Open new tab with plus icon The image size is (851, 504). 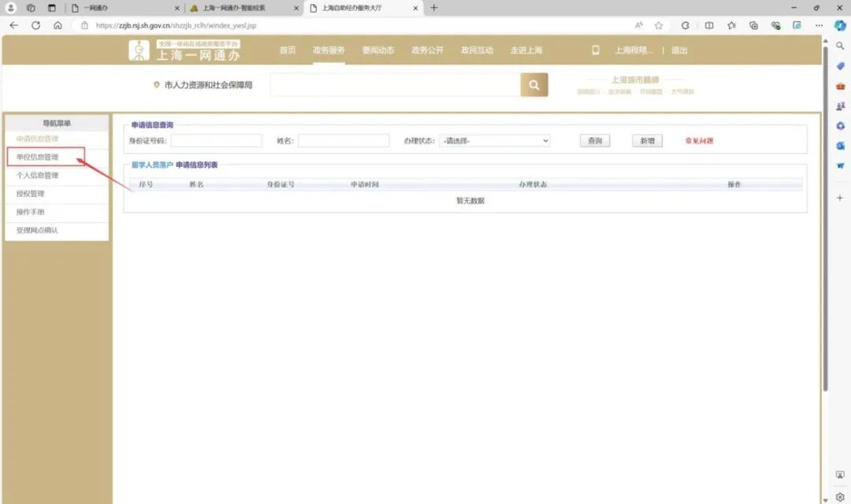coord(433,8)
